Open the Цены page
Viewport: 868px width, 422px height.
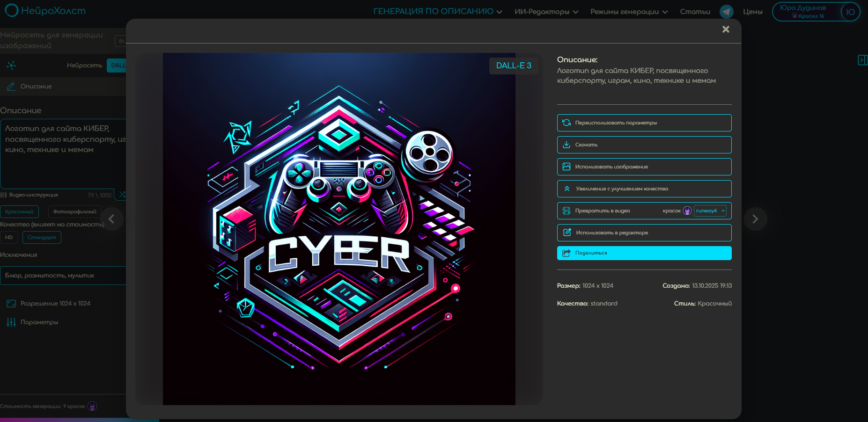tap(752, 12)
